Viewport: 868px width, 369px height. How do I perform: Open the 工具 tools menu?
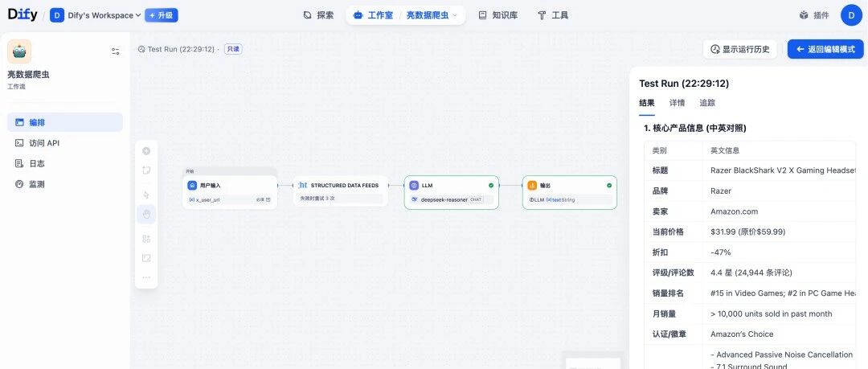[552, 15]
